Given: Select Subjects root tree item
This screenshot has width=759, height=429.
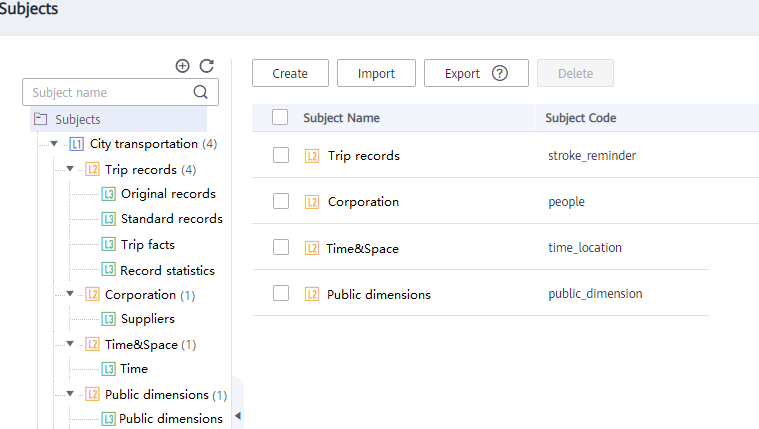Looking at the screenshot, I should pyautogui.click(x=119, y=119).
